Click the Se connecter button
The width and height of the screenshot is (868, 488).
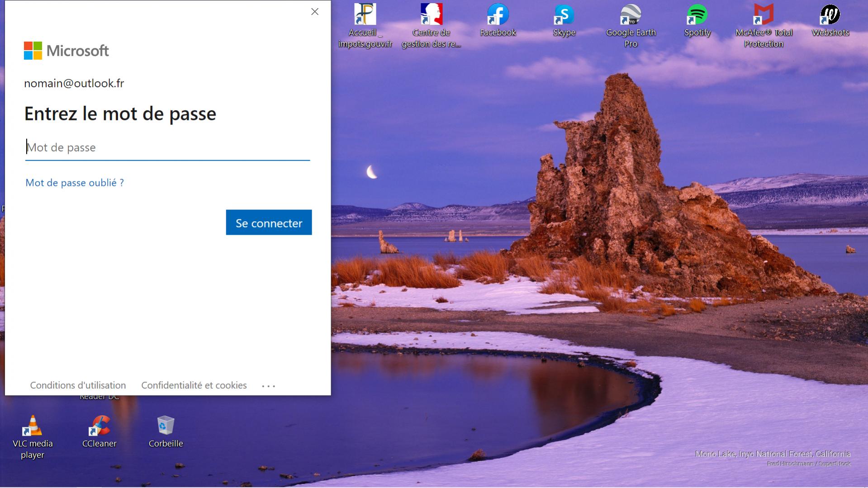point(269,223)
